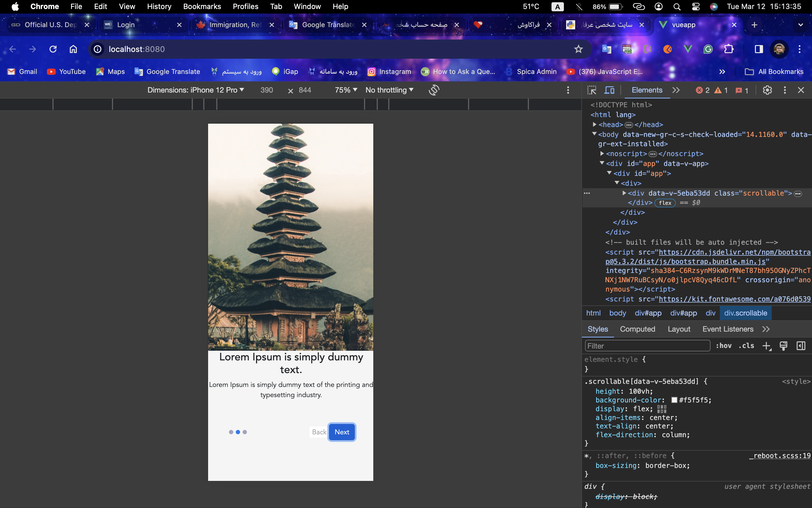Expand the noscript element node
The height and width of the screenshot is (508, 812).
click(x=602, y=154)
